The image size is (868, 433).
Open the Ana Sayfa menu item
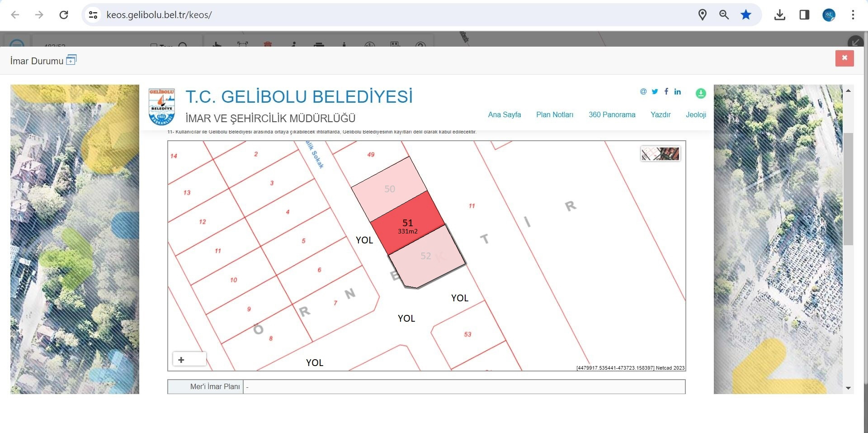pyautogui.click(x=504, y=114)
